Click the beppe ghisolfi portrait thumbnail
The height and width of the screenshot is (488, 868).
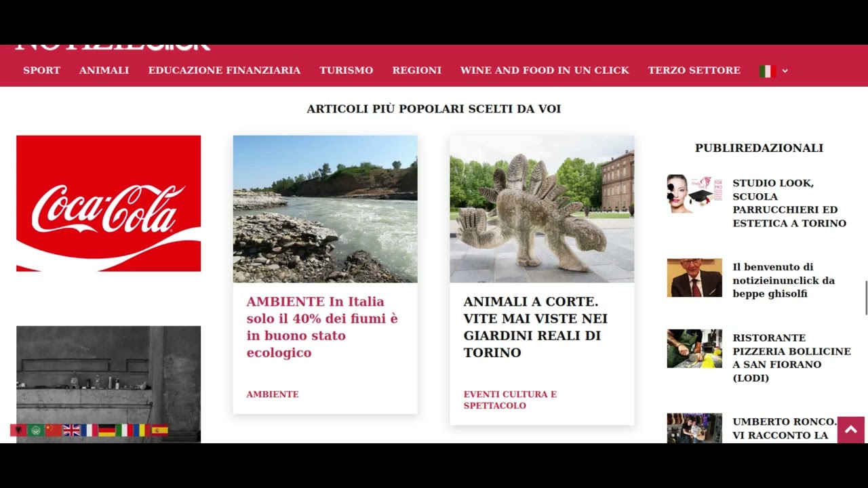694,278
